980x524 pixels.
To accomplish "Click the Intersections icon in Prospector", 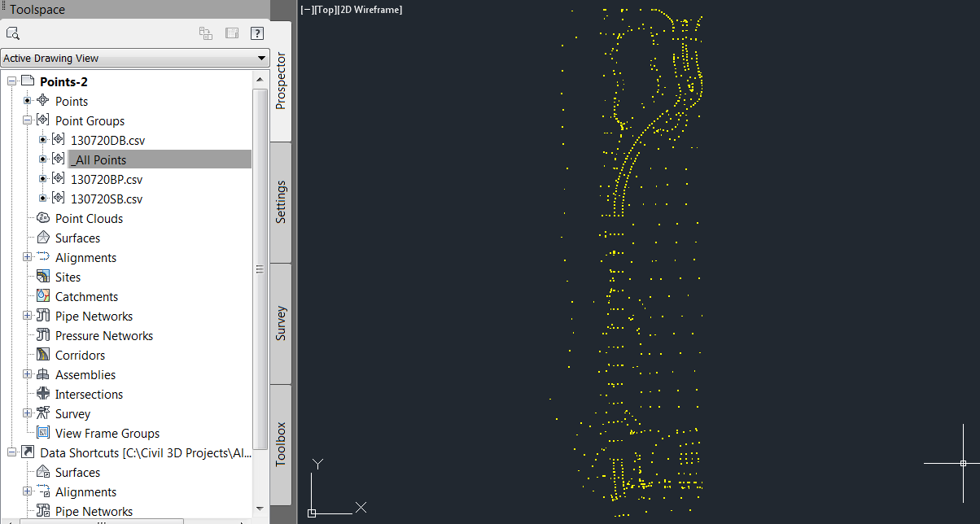I will (44, 394).
